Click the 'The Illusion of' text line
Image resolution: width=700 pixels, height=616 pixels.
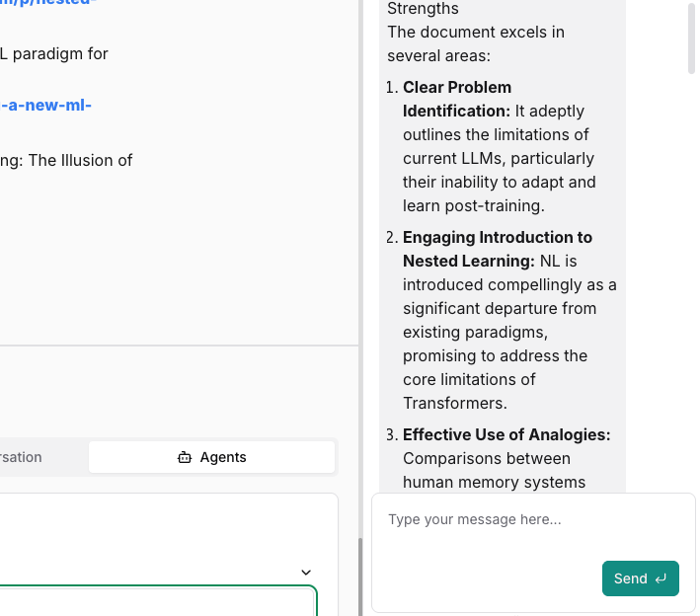click(66, 160)
